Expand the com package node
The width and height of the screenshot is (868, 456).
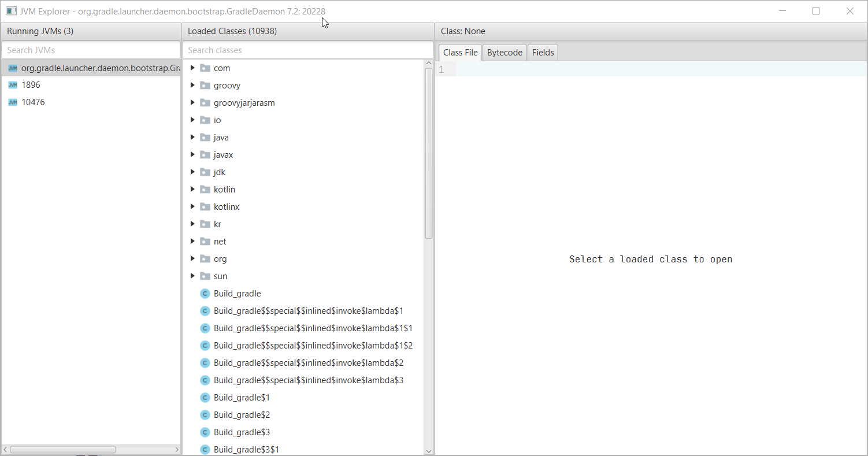click(192, 68)
